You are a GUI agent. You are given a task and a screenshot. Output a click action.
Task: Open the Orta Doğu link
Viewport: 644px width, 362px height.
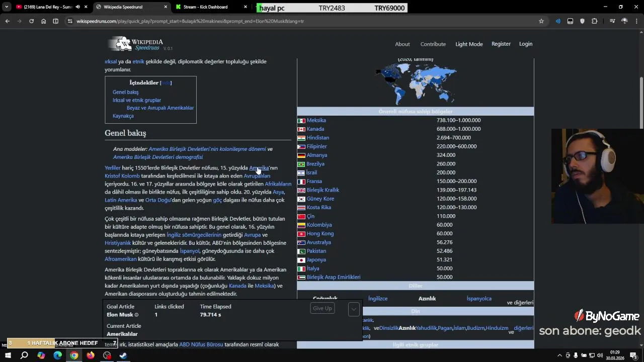click(x=158, y=200)
